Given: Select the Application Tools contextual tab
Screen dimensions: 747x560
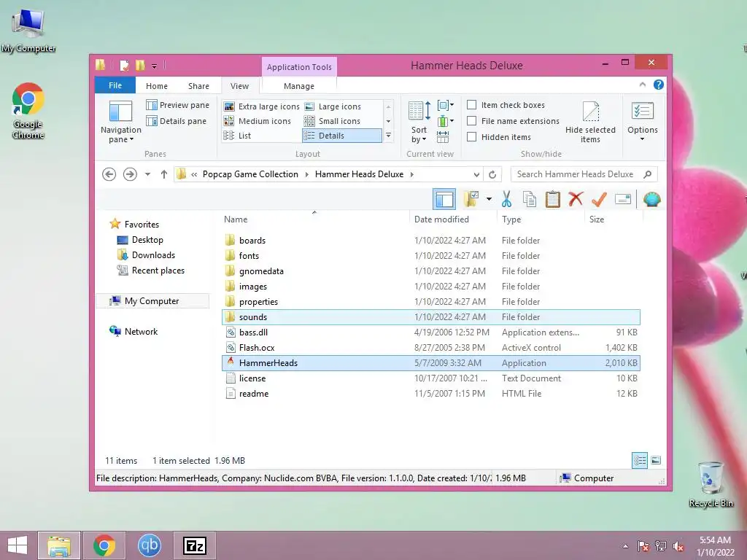Looking at the screenshot, I should 299,67.
